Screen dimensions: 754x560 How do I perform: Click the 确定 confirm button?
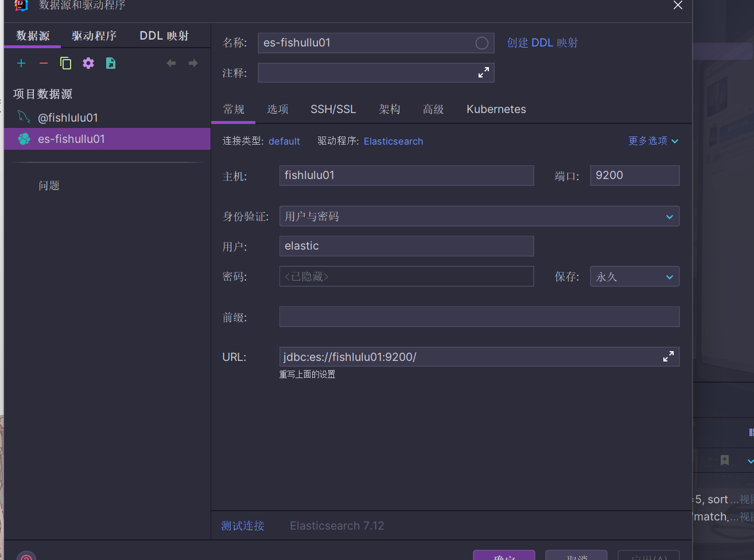pyautogui.click(x=504, y=555)
